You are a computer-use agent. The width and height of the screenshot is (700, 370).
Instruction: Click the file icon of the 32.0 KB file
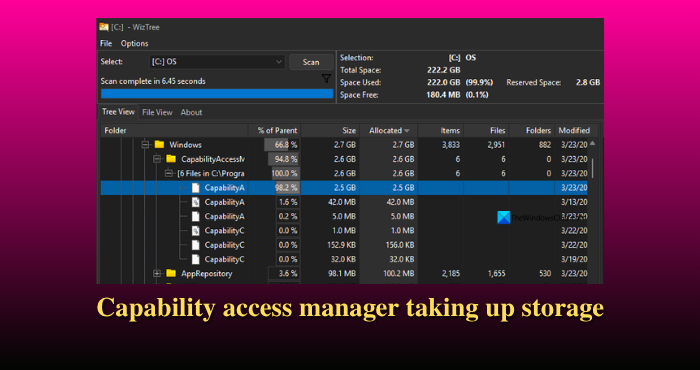pyautogui.click(x=196, y=259)
